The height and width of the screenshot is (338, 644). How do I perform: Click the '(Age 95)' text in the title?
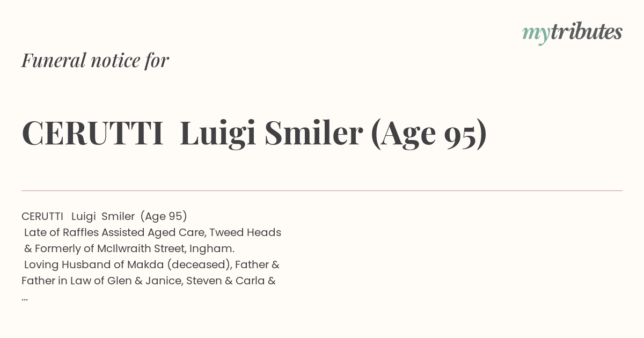tap(429, 134)
